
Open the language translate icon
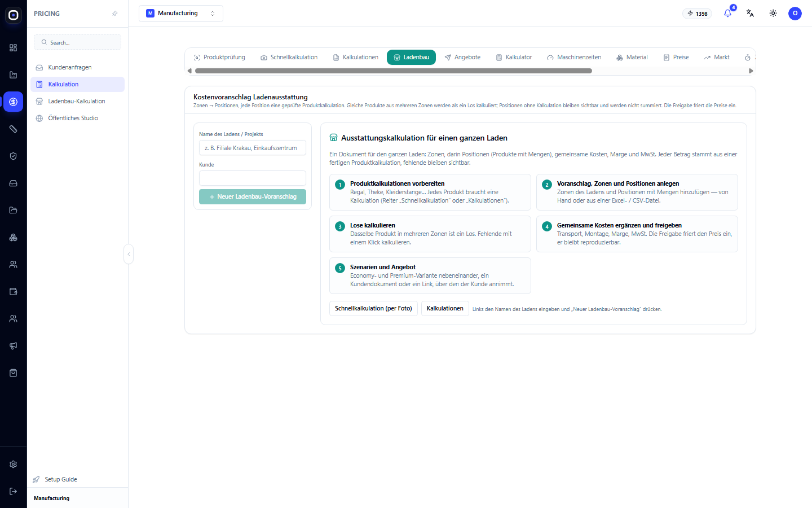pos(751,13)
